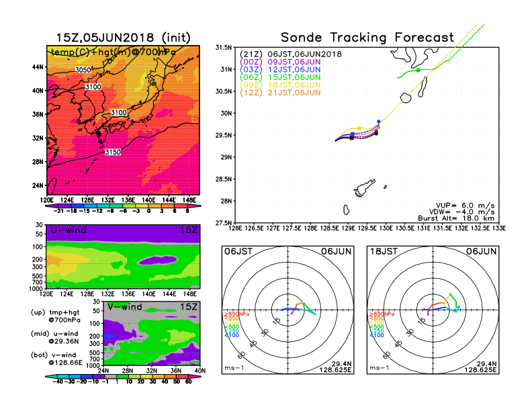The width and height of the screenshot is (532, 411).
Task: Pick gray wind colorbar swatch between -1 and 1
Action: tap(111, 377)
